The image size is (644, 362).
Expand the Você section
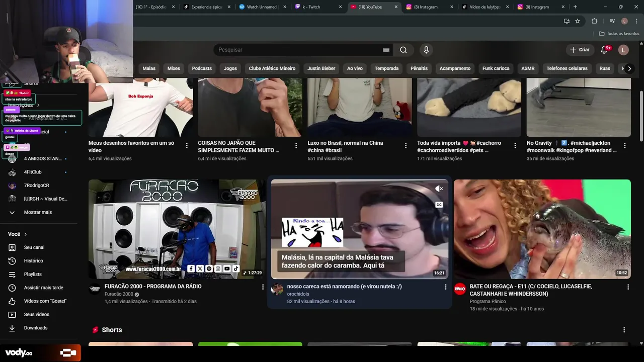click(18, 234)
